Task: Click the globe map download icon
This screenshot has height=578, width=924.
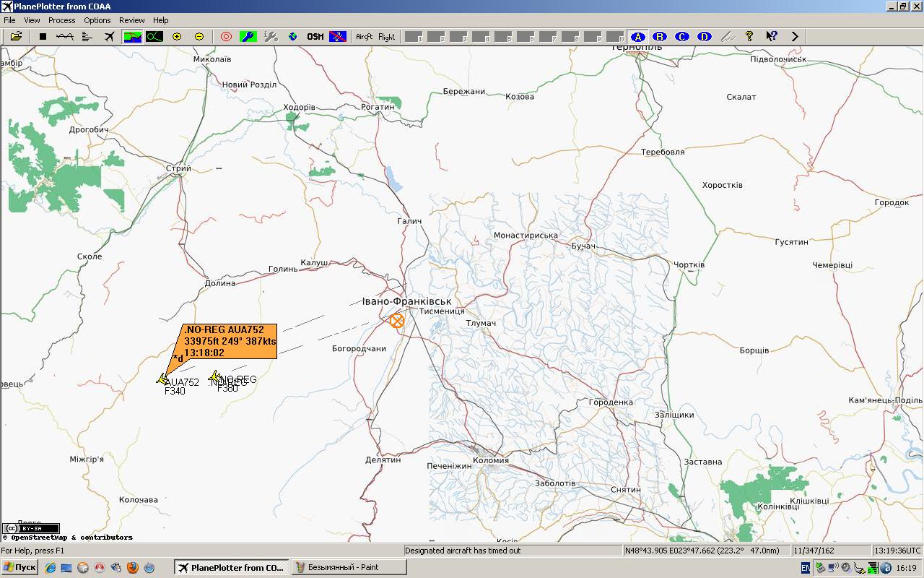Action: pos(293,36)
